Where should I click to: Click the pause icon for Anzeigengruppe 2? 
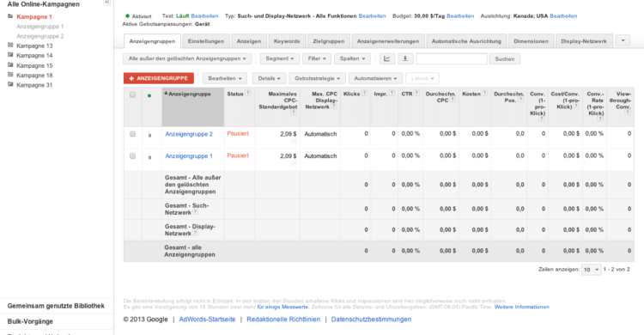pyautogui.click(x=149, y=135)
